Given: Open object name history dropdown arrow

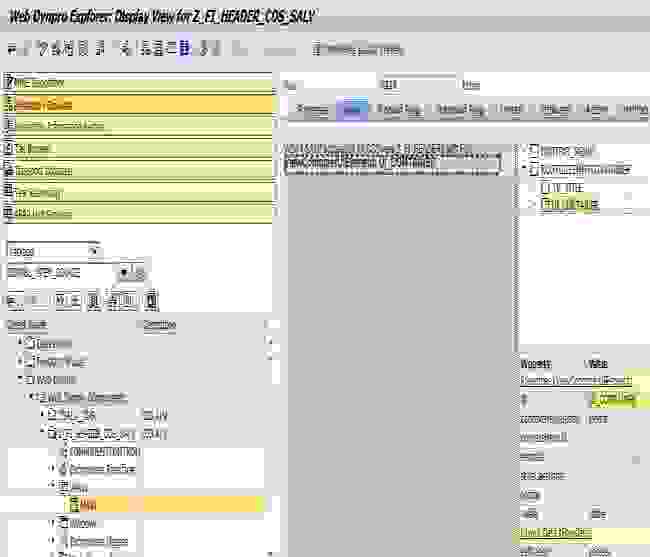Looking at the screenshot, I should [124, 273].
